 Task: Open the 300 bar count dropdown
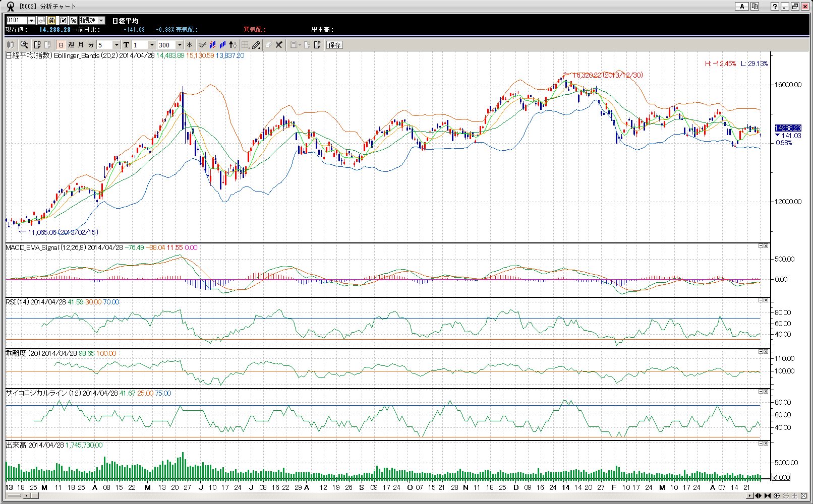pos(180,45)
